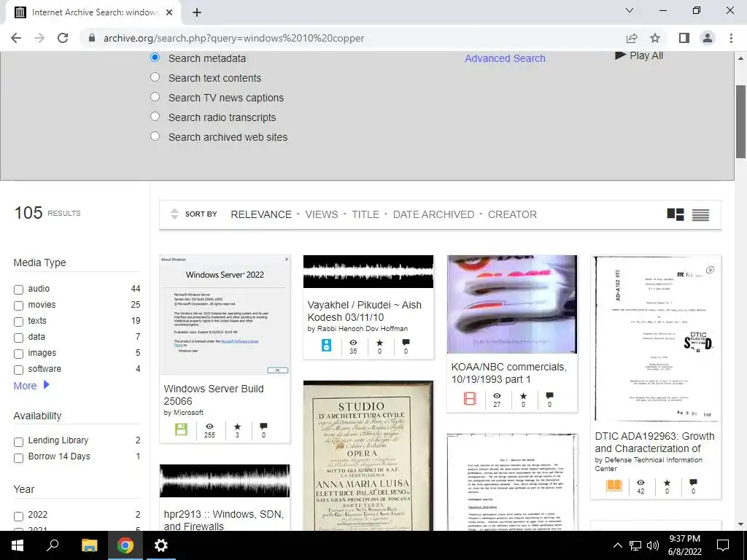Open DTIC ADA192963 result title
Screen dimensions: 747x560
[654, 443]
